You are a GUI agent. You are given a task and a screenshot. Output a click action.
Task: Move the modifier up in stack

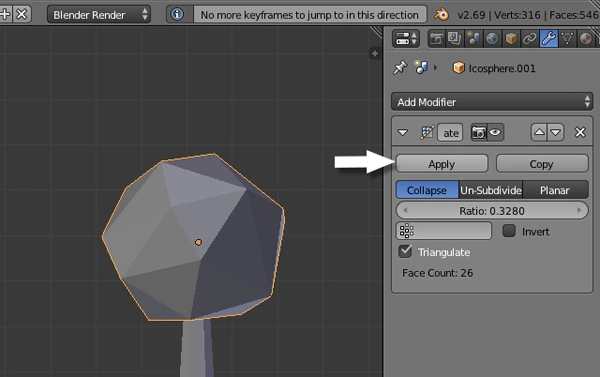[x=539, y=132]
